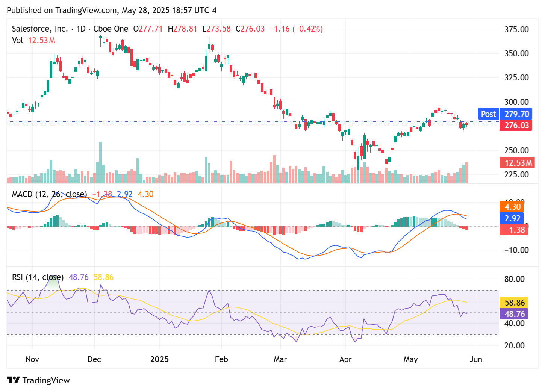Click the MACD histogram badge -1.38
The height and width of the screenshot is (392, 545).
[513, 230]
